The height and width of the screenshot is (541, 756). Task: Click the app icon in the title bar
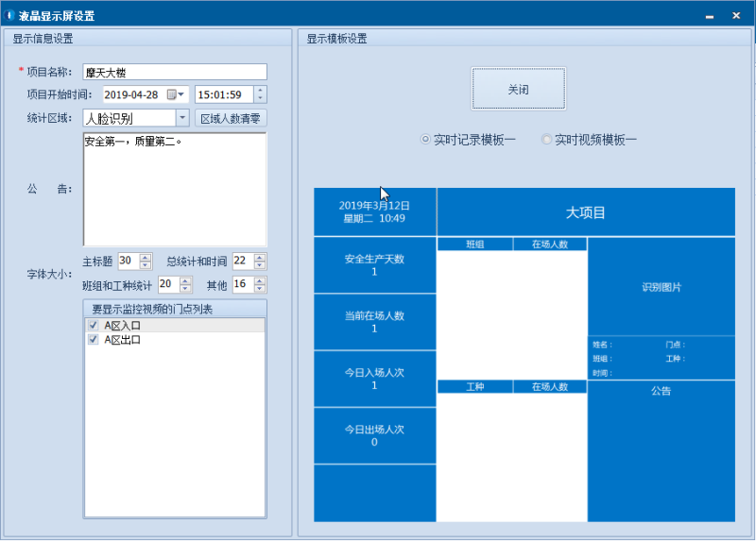tap(10, 15)
